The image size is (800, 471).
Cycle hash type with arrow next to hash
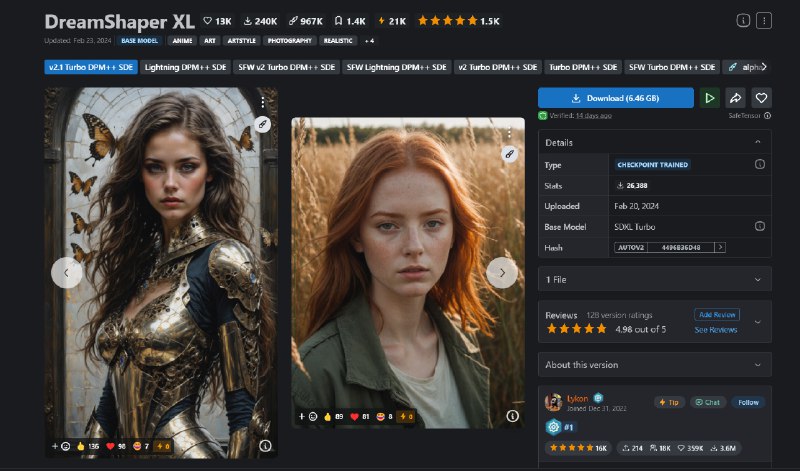[720, 247]
